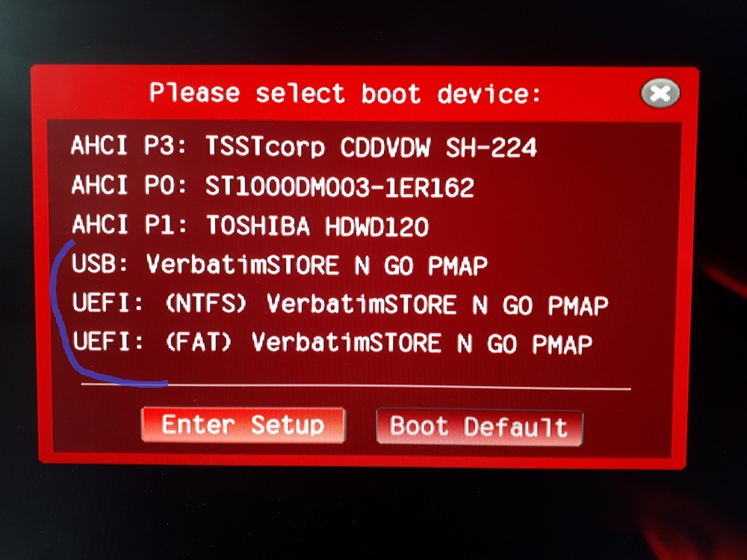
Task: Click the plain USB: prefix label
Action: (x=100, y=264)
